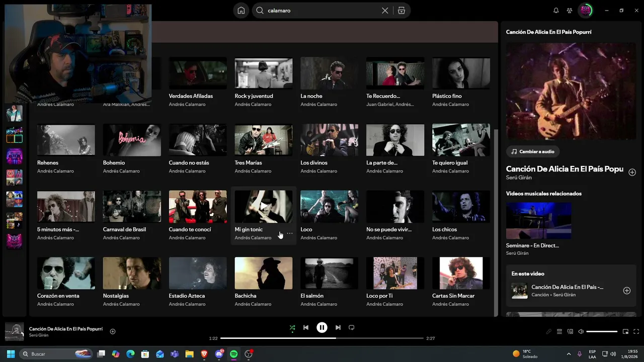Open "Andrés Calamaro" under "Los divinos"
Image resolution: width=644 pixels, height=362 pixels.
319,171
